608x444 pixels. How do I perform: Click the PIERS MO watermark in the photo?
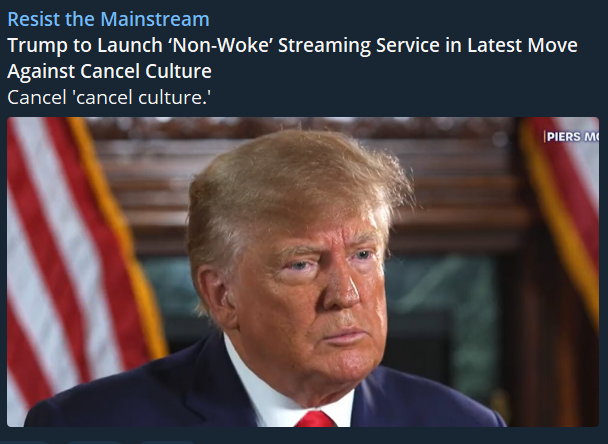[x=572, y=136]
